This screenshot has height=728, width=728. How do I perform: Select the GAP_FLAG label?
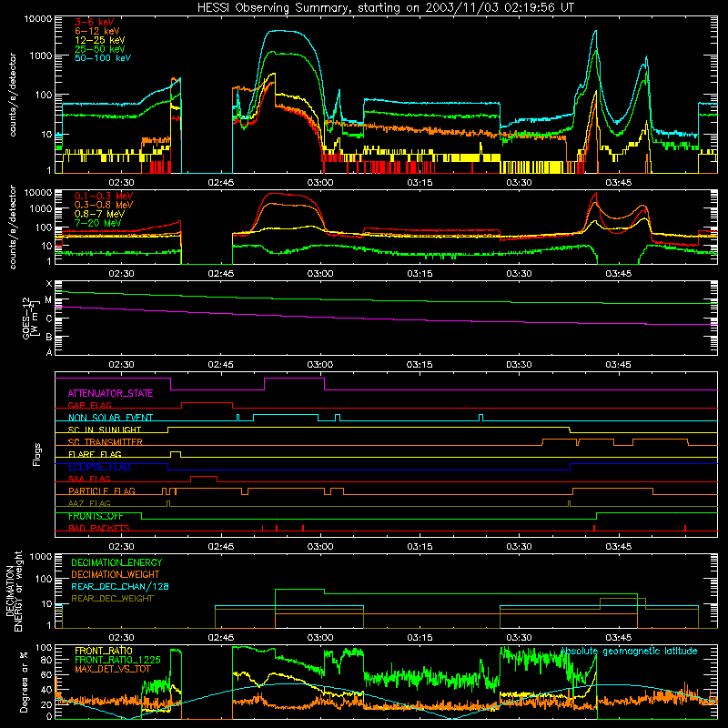click(x=89, y=405)
